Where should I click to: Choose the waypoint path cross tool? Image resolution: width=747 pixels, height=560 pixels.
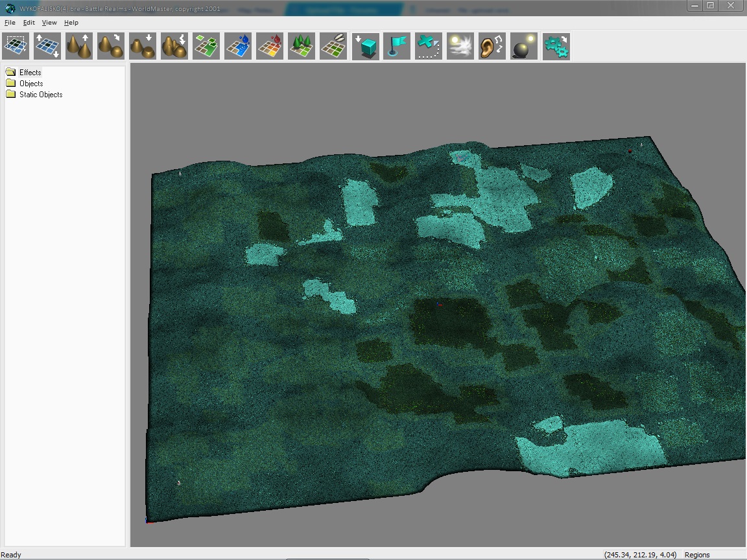pyautogui.click(x=429, y=46)
